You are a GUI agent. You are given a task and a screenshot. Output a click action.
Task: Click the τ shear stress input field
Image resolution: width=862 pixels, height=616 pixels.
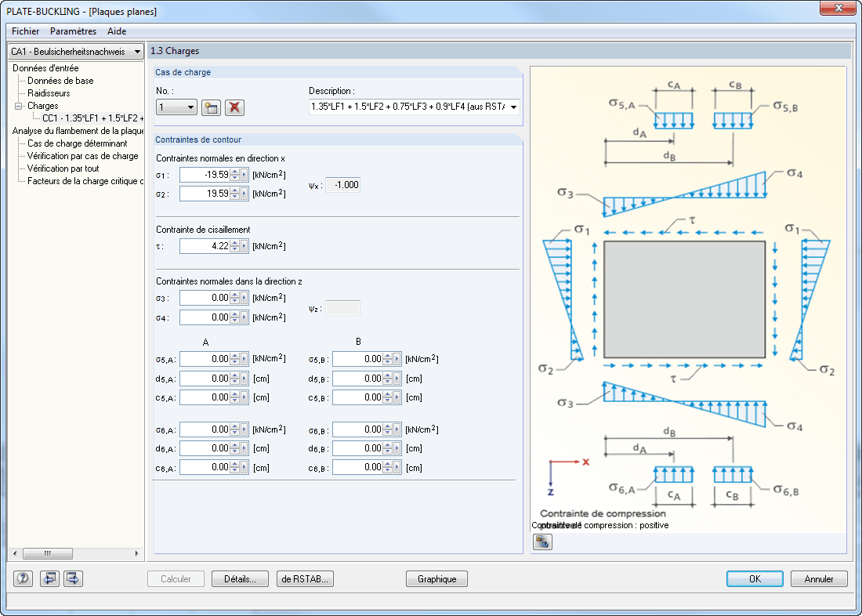(205, 246)
